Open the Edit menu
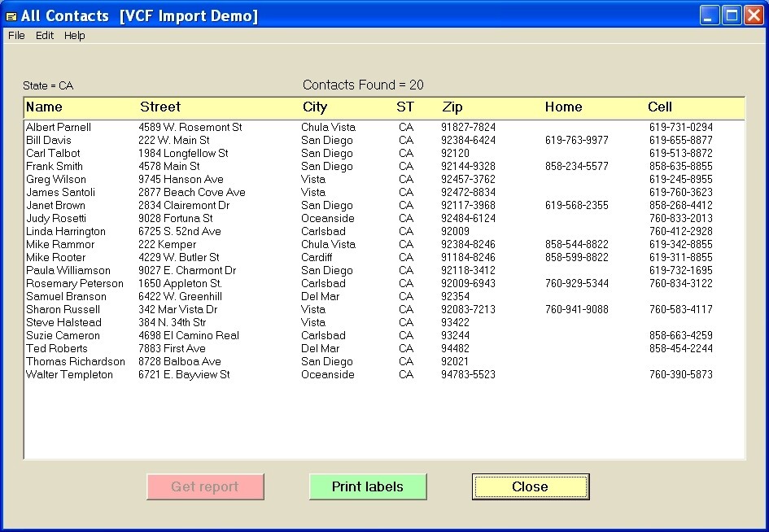 pos(44,35)
